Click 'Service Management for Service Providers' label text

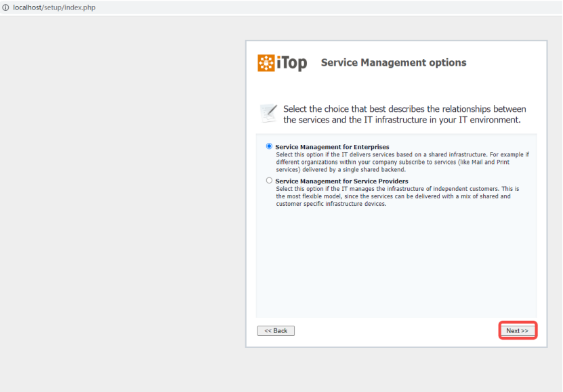(x=341, y=181)
